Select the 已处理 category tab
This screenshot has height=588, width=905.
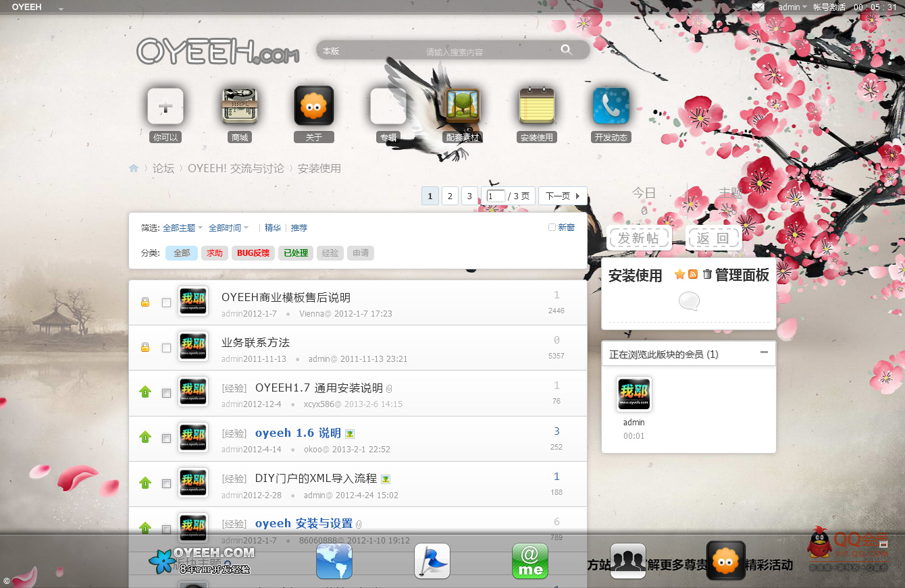(296, 253)
